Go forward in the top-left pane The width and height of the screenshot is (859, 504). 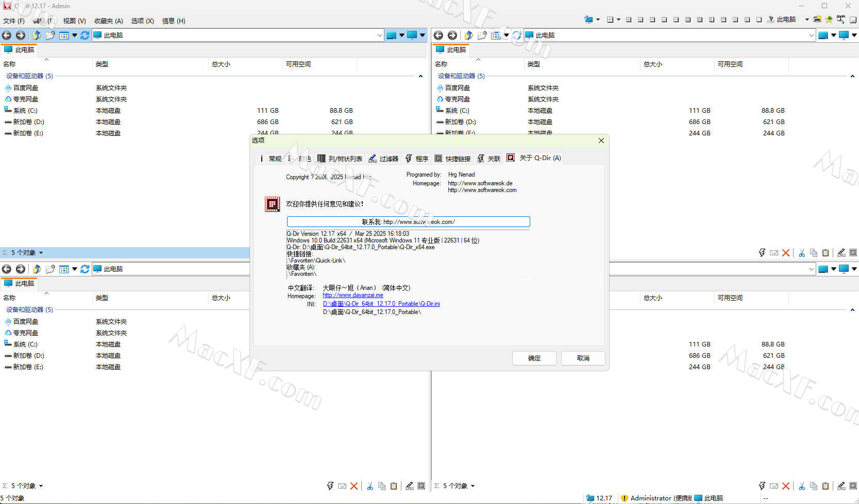coord(20,36)
